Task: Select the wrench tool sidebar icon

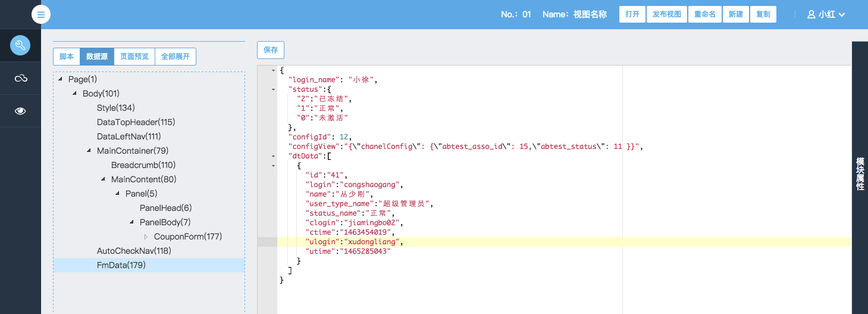Action: point(20,45)
